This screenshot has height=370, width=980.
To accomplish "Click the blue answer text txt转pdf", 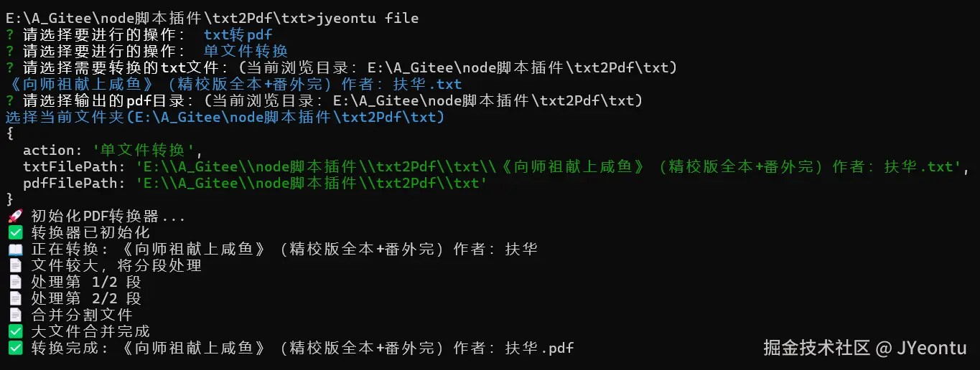I will click(238, 34).
